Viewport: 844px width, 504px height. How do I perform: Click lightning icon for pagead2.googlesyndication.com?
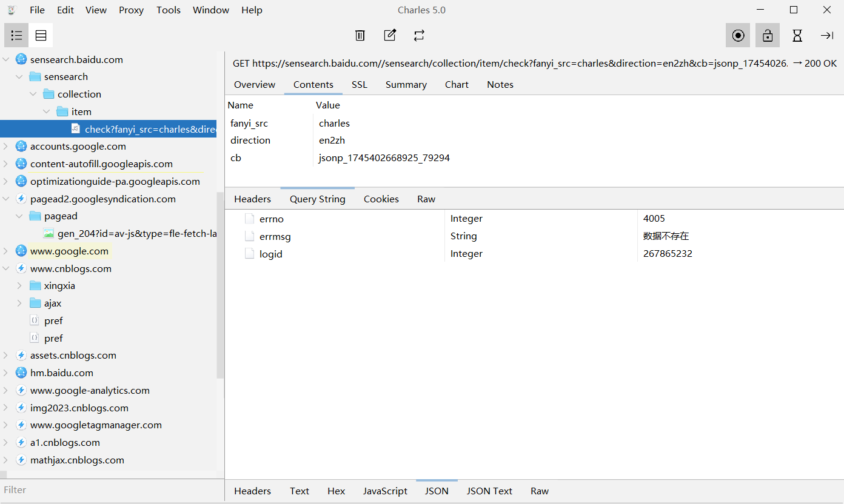point(21,199)
